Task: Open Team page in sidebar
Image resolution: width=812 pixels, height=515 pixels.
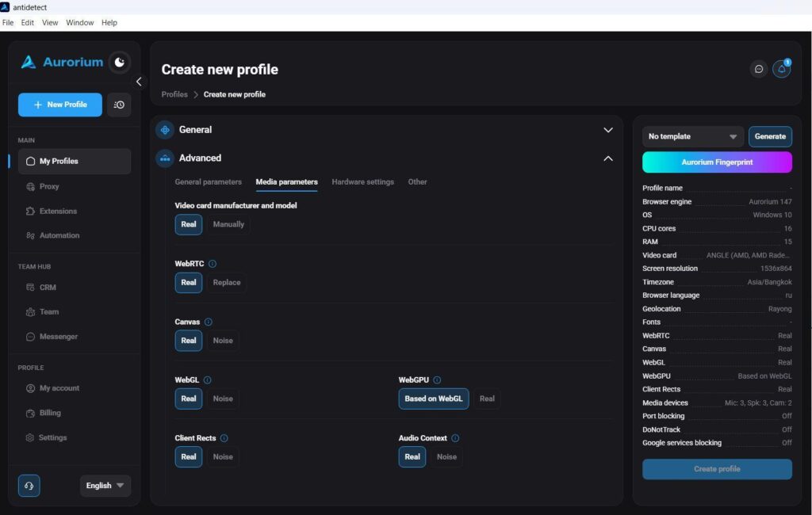Action: pos(43,311)
